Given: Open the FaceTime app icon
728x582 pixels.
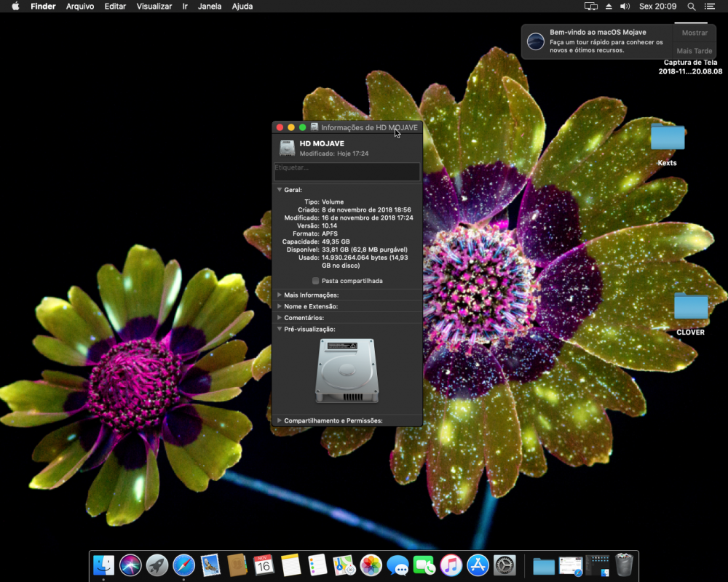Looking at the screenshot, I should click(x=424, y=565).
